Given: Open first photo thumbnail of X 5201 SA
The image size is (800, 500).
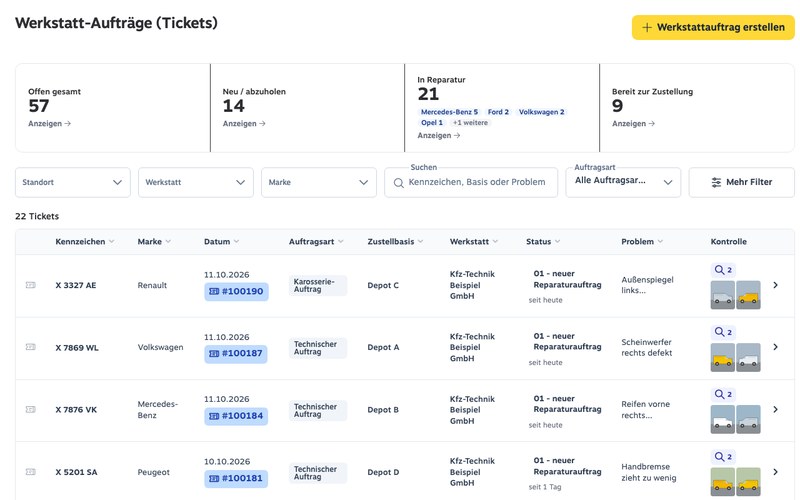Looking at the screenshot, I should pos(722,482).
